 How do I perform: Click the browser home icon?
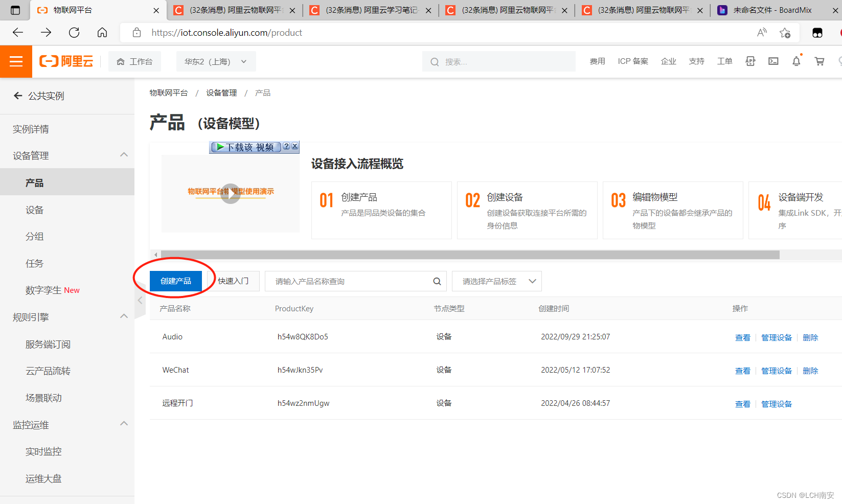pyautogui.click(x=102, y=33)
